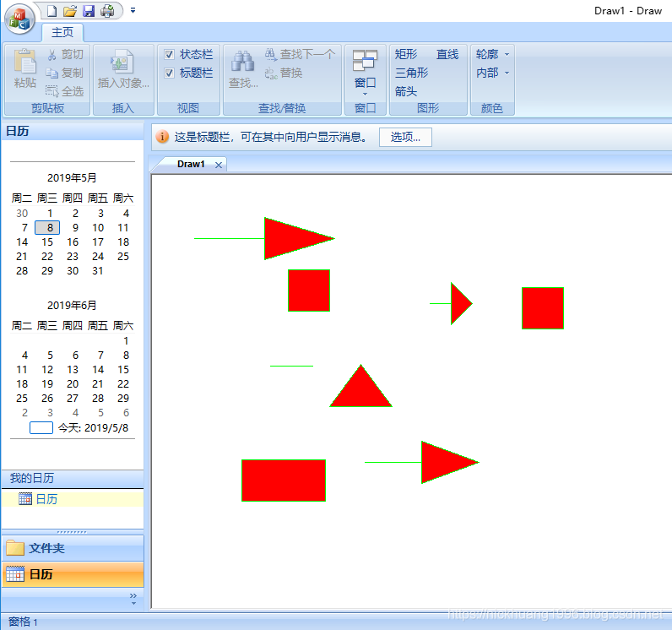Select the red upward triangle in canvas
This screenshot has height=630, width=672.
click(x=360, y=390)
